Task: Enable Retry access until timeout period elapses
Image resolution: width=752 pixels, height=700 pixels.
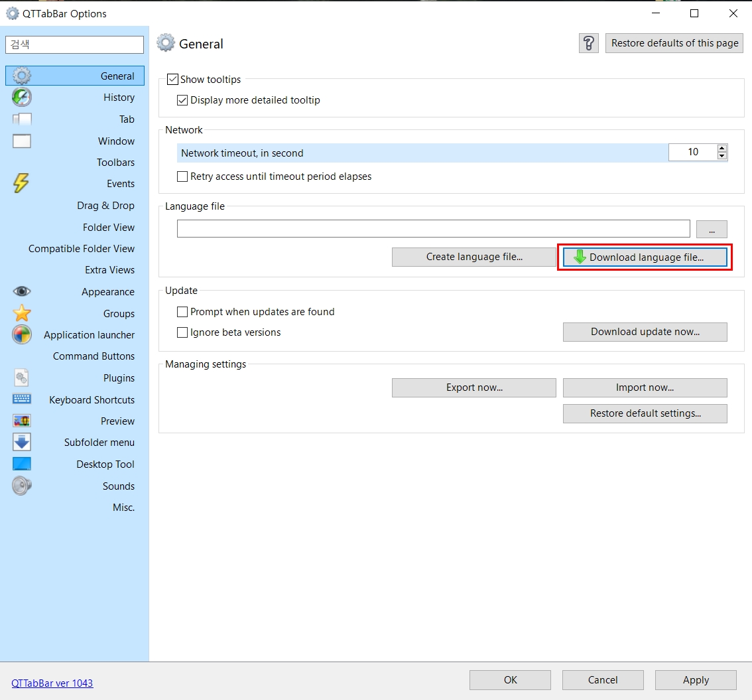Action: (x=182, y=176)
